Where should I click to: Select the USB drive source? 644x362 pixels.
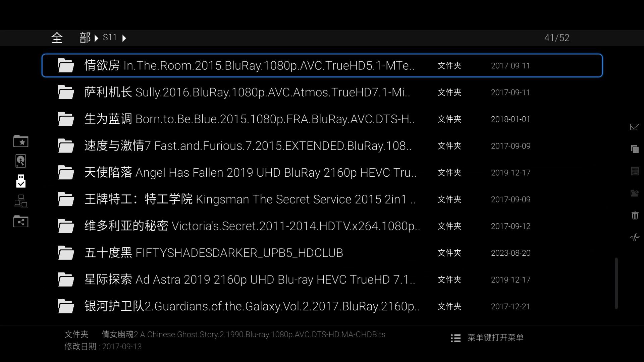21,181
